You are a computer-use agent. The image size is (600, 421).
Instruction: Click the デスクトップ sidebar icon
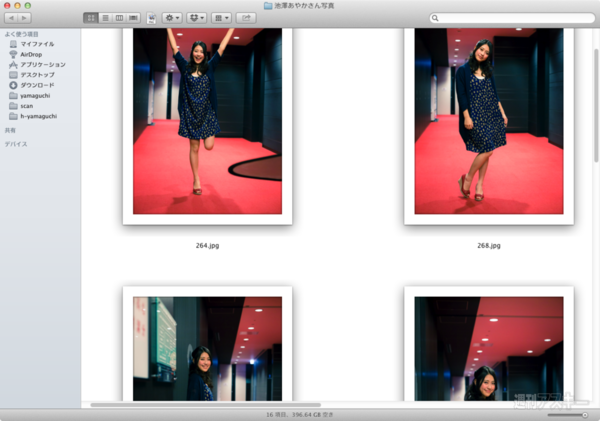click(x=13, y=75)
